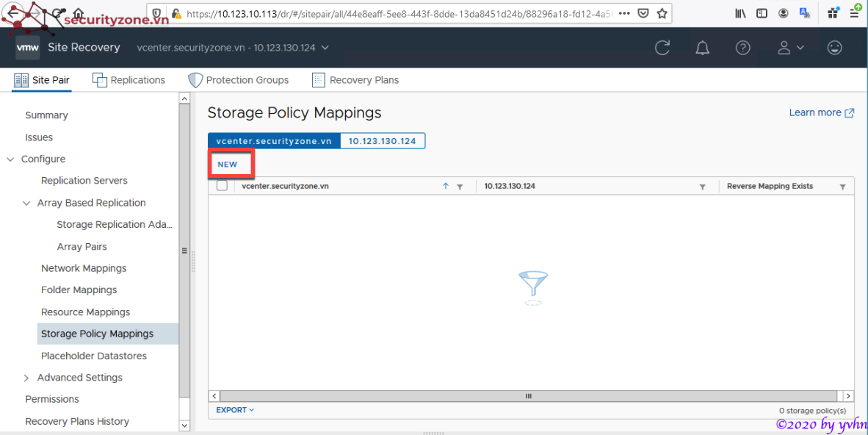Image resolution: width=868 pixels, height=435 pixels.
Task: Open the help question mark icon
Action: pyautogui.click(x=742, y=48)
